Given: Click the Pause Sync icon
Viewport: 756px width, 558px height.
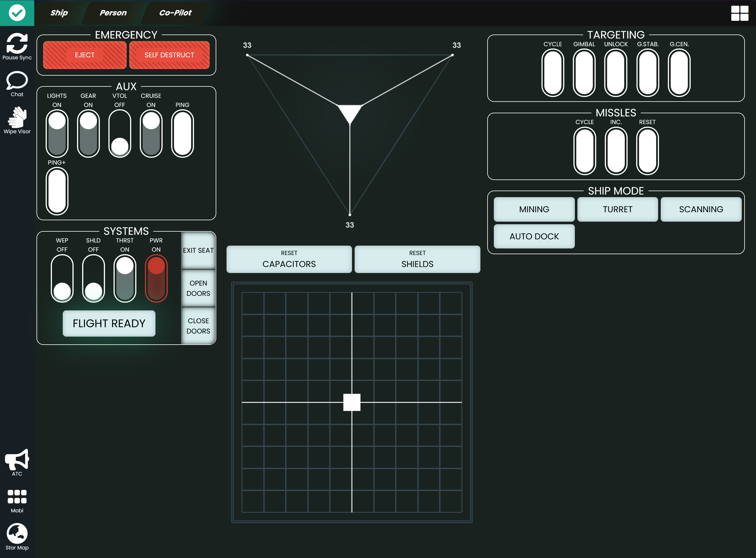Looking at the screenshot, I should [x=17, y=44].
